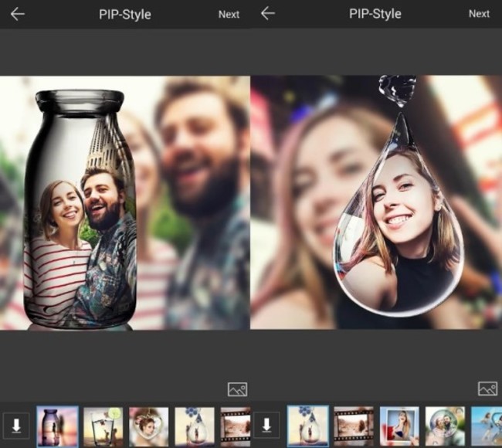
Task: Go back from the right PIP-Style screen
Action: [268, 13]
